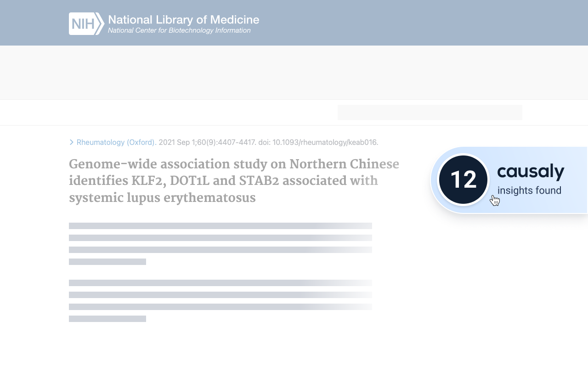Click National Center for Biotechnology Information subtitle
588x368 pixels.
coord(179,31)
